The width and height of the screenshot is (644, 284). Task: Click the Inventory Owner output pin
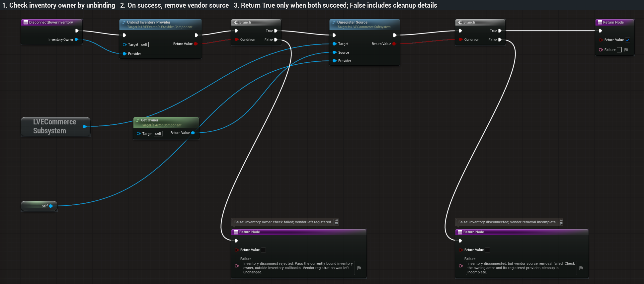76,39
